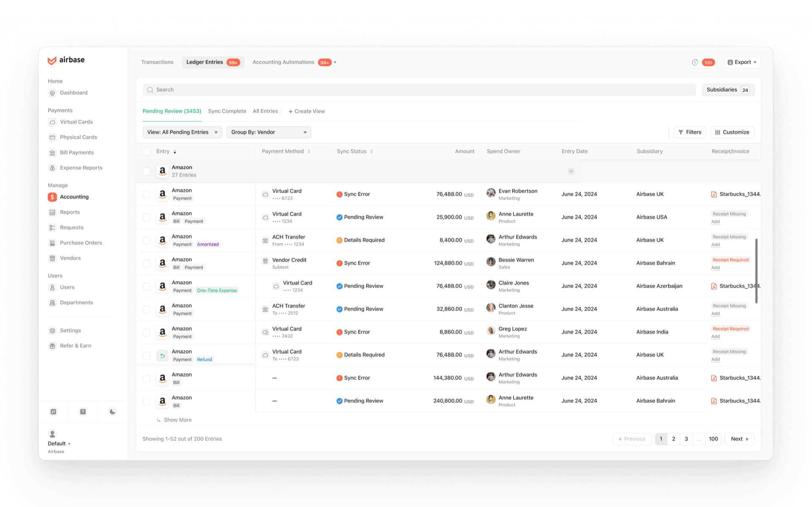Click the table's vertical scrollbar

(756, 271)
